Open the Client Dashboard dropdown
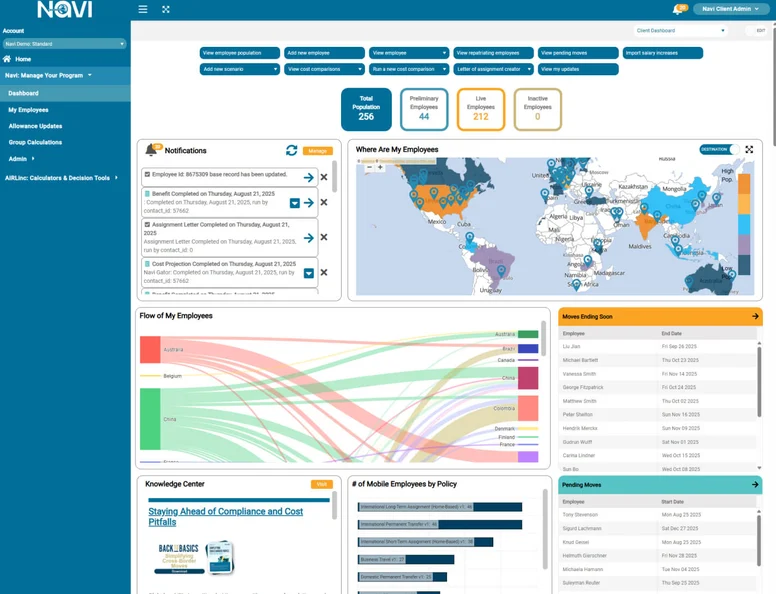 (680, 31)
